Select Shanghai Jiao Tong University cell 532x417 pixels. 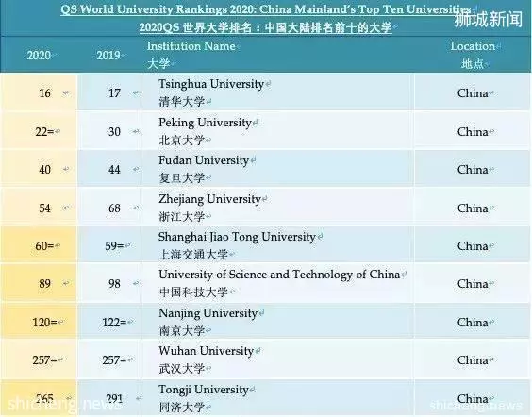click(x=237, y=237)
